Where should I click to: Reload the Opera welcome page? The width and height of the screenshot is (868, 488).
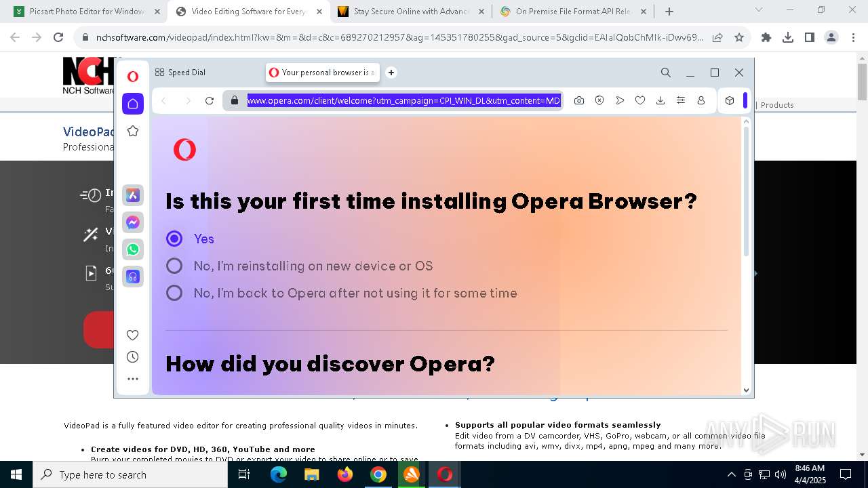[210, 101]
